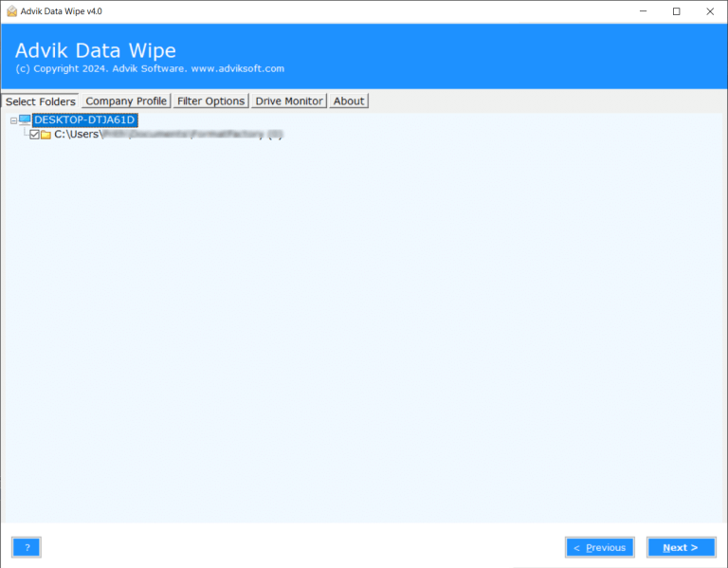Collapse the DESKTOP-DTJA61D tree node
The height and width of the screenshot is (568, 728).
(x=13, y=120)
